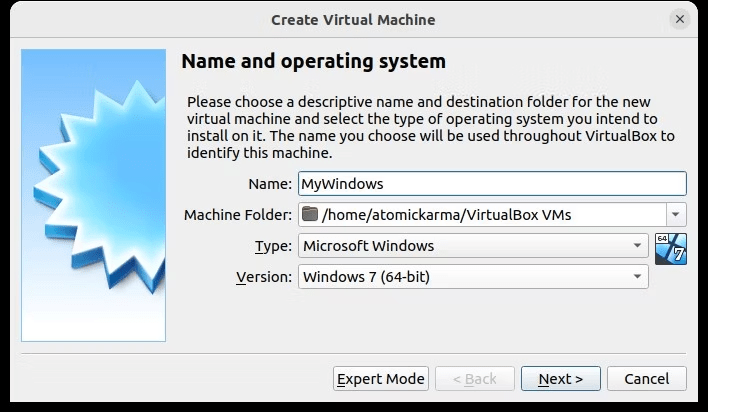Cancel the virtual machine creation
Image resolution: width=748 pixels, height=416 pixels.
tap(646, 379)
